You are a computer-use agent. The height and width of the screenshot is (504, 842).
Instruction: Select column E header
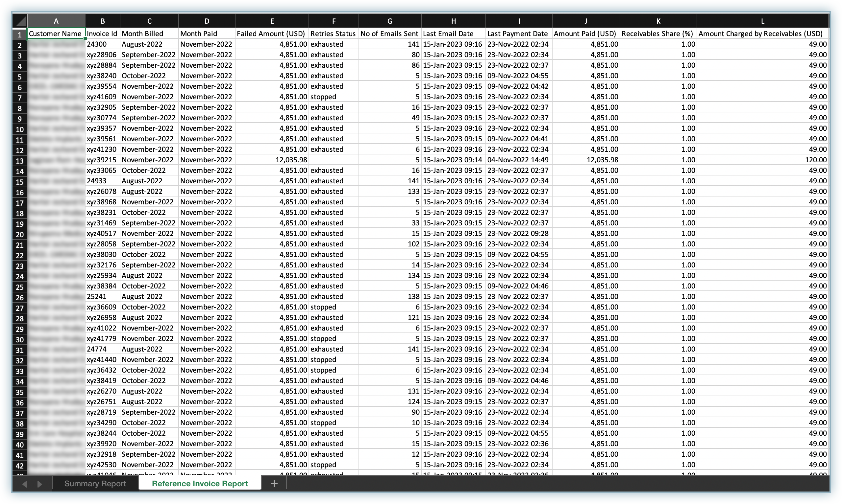pos(272,21)
